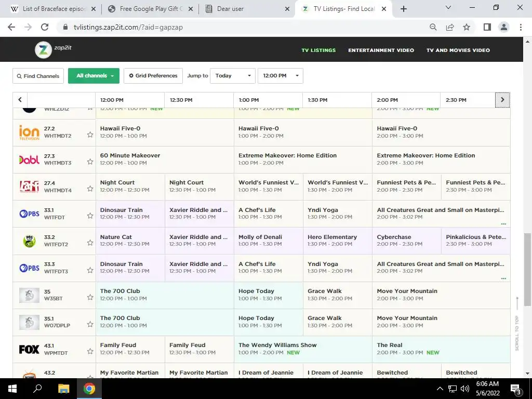Click the ion Television channel logo

29,132
